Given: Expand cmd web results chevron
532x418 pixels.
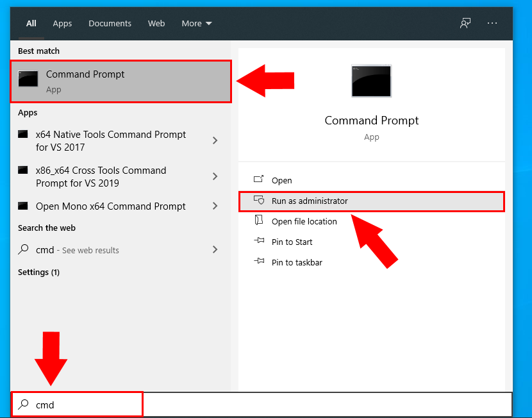Looking at the screenshot, I should click(215, 250).
